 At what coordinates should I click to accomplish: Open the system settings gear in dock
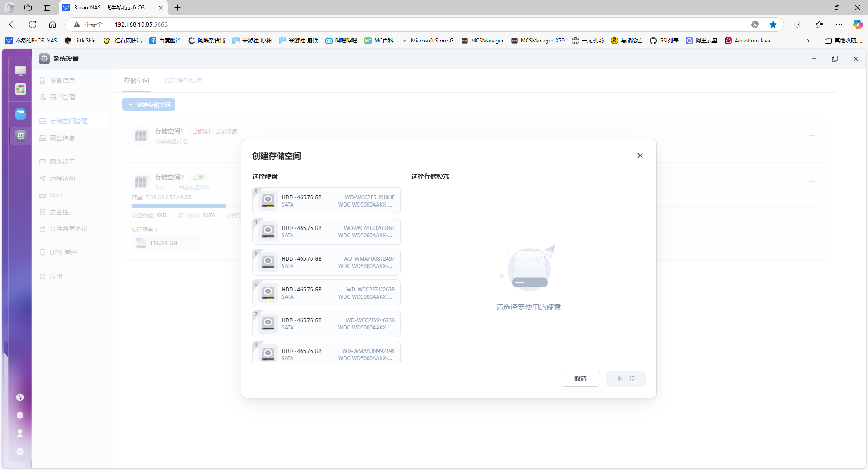pyautogui.click(x=20, y=136)
